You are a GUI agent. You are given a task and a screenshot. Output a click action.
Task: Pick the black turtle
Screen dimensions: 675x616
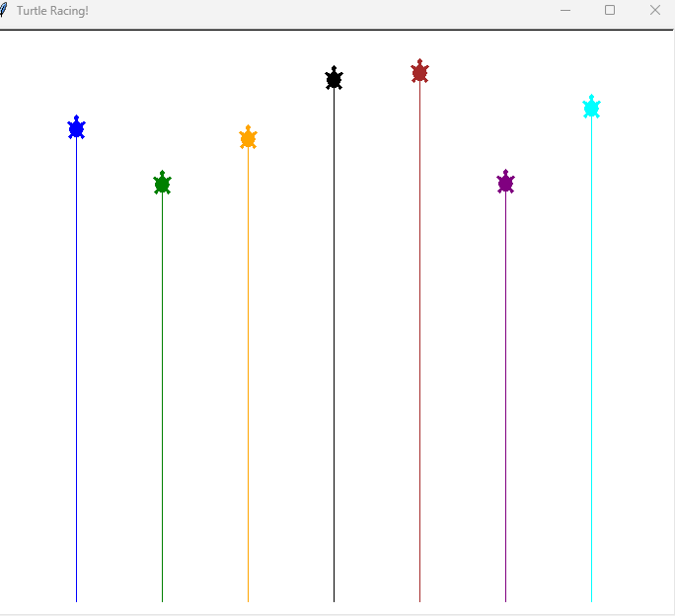(334, 79)
